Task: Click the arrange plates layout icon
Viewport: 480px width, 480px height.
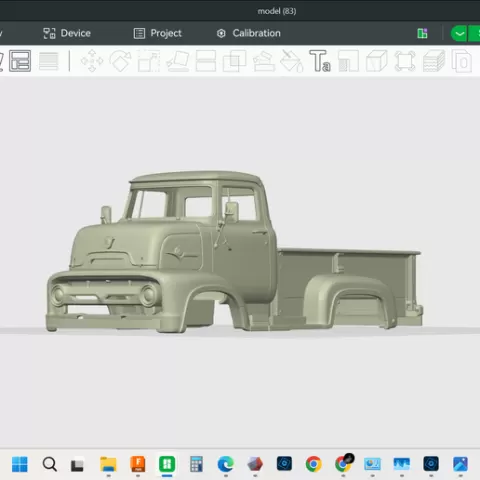Action: 20,61
